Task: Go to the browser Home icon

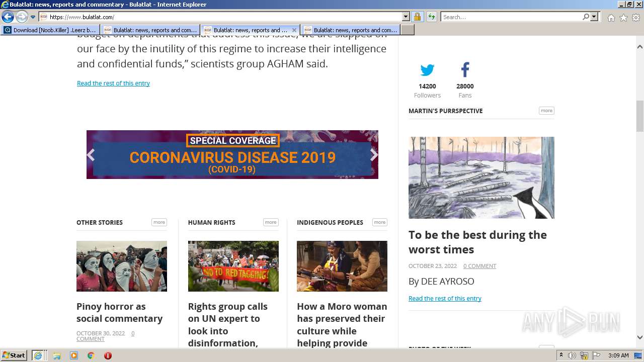Action: click(611, 18)
